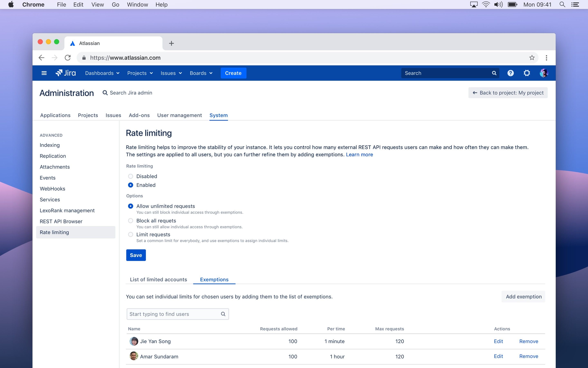Image resolution: width=588 pixels, height=368 pixels.
Task: Open the Help question mark icon
Action: tap(510, 73)
